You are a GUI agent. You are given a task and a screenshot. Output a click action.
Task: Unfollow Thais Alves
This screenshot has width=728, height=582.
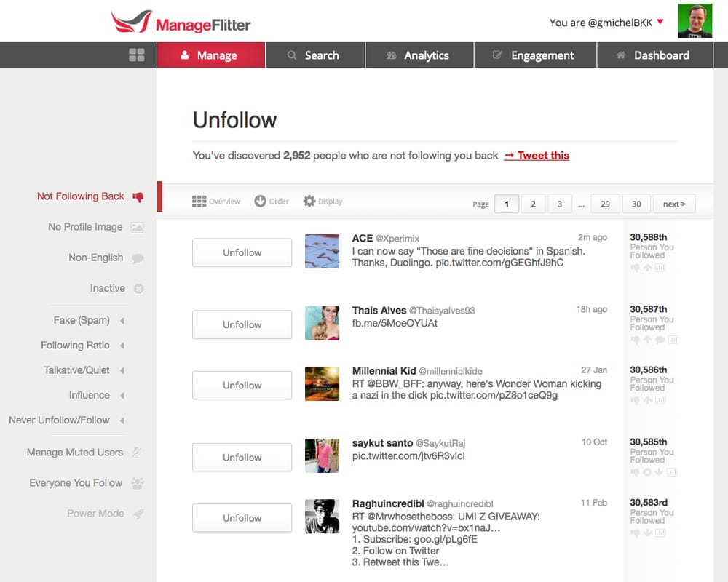(x=242, y=324)
